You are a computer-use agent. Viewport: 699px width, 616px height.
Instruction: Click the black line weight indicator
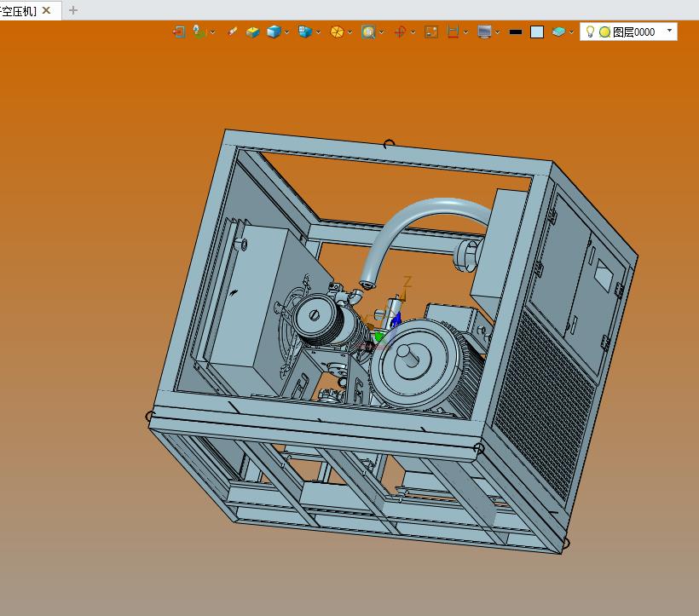tap(515, 32)
